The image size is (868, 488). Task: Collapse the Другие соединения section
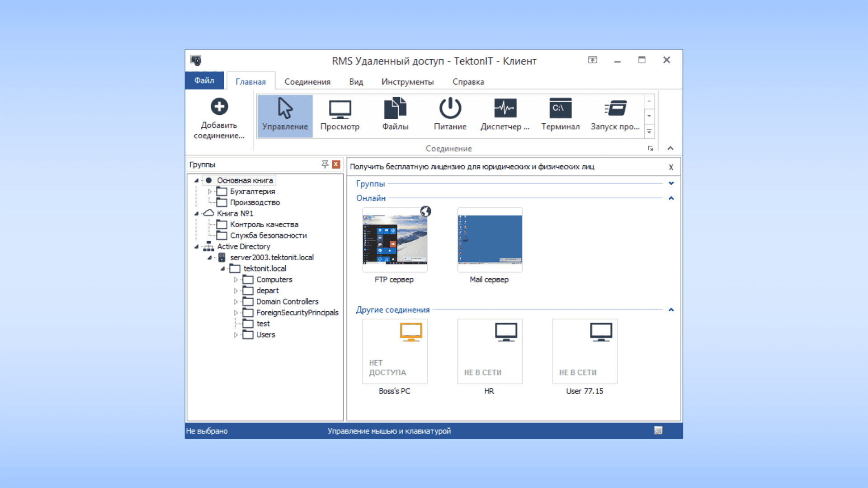coord(671,309)
